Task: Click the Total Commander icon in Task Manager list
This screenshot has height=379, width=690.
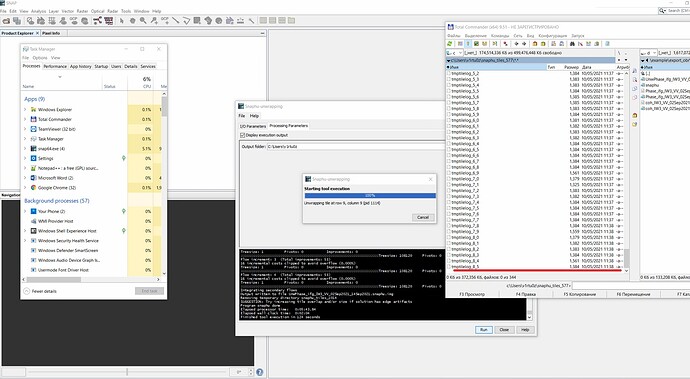Action: 33,119
